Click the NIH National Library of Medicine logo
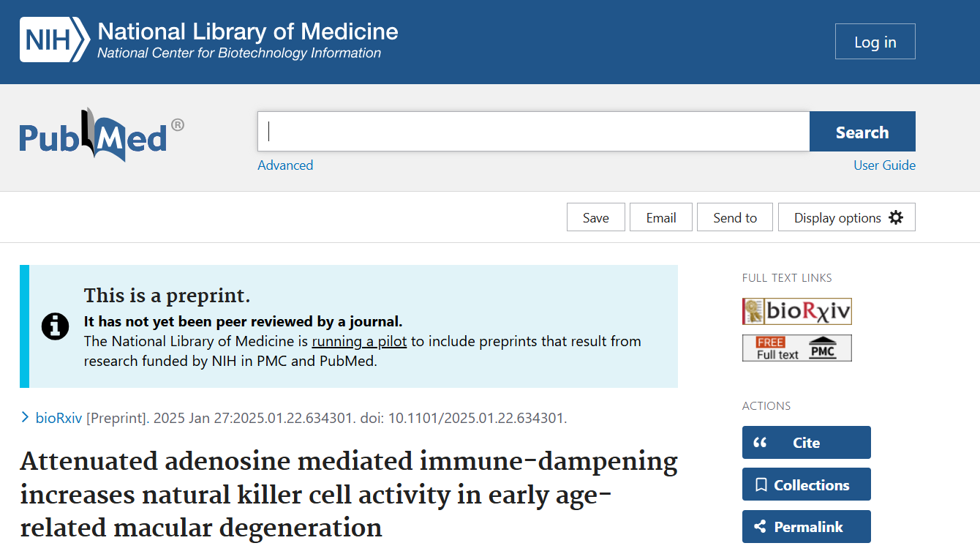The width and height of the screenshot is (980, 554). pyautogui.click(x=208, y=40)
